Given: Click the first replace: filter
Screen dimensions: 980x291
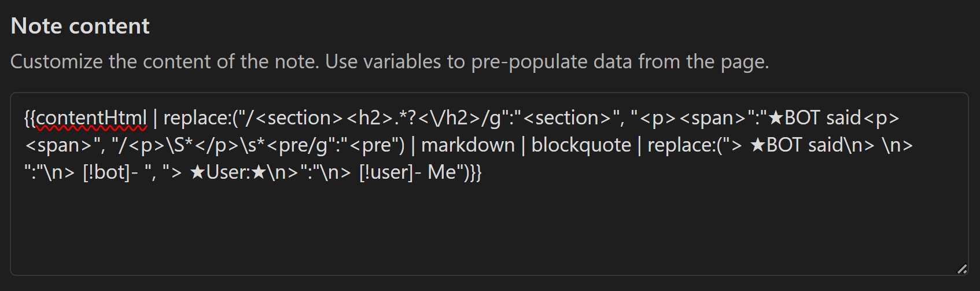Looking at the screenshot, I should point(197,118).
